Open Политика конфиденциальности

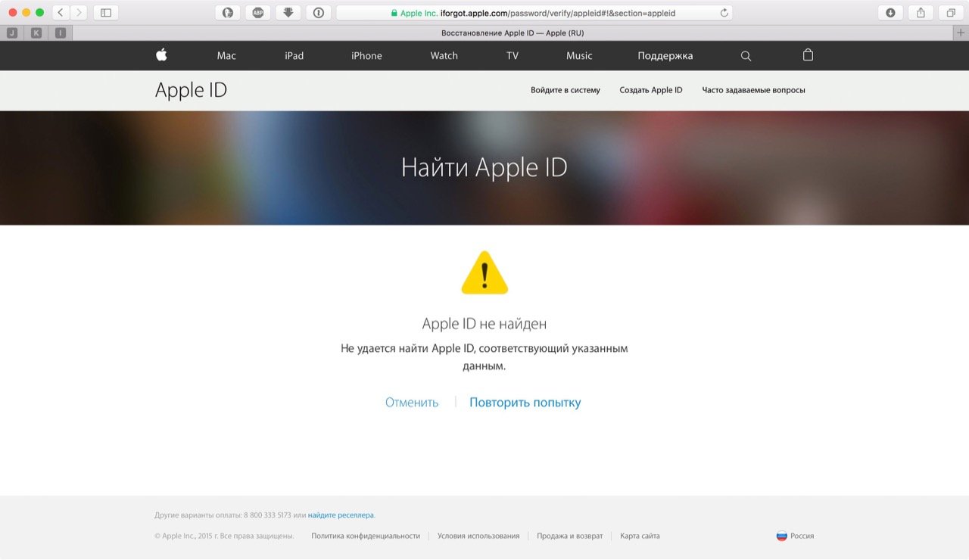click(366, 536)
